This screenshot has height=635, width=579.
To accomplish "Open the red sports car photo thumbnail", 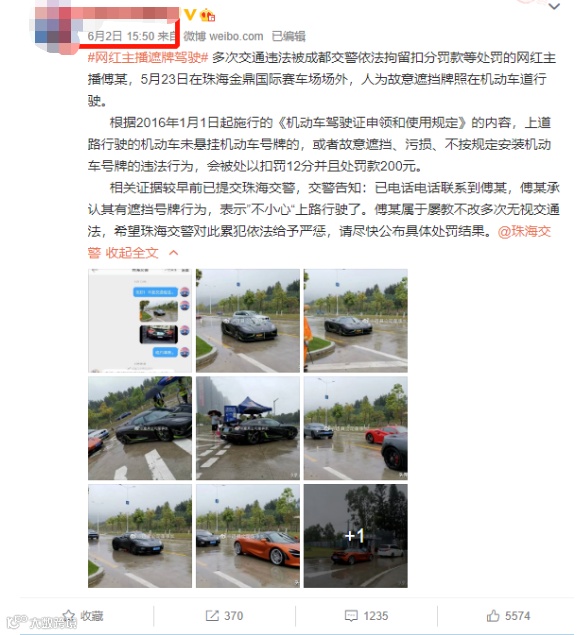I will pos(355,428).
